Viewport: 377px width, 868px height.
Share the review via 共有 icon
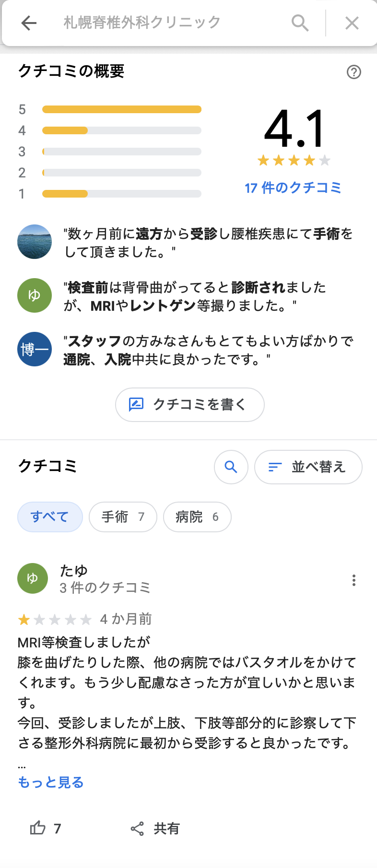tap(137, 829)
